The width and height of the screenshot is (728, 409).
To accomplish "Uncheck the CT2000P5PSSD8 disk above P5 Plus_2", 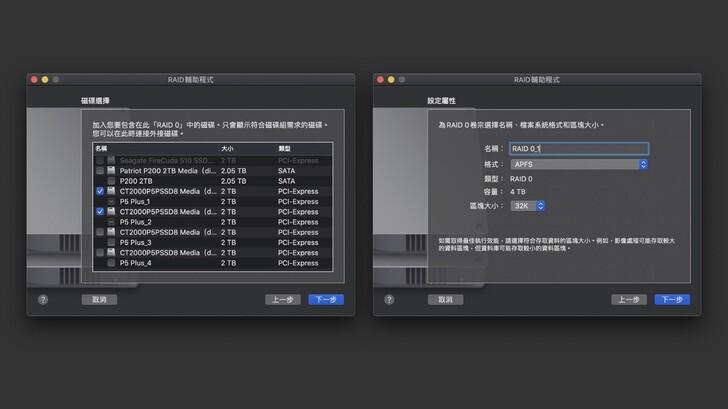I will tap(99, 212).
